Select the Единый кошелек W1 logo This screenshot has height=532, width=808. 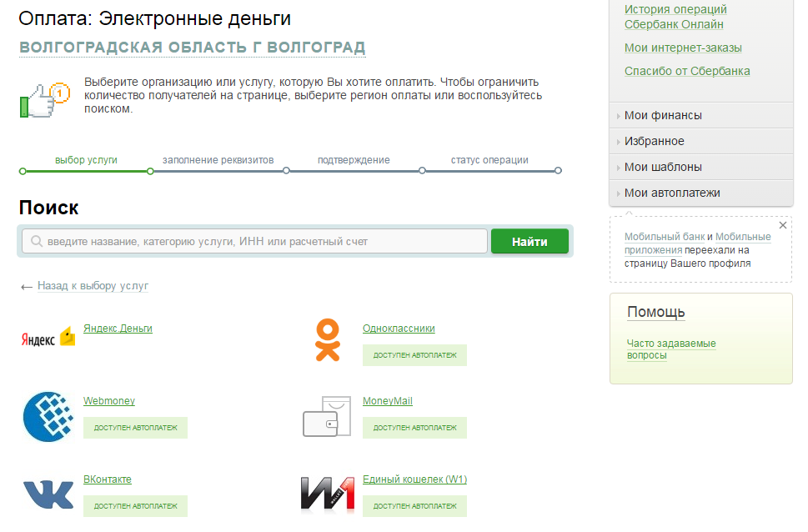pos(328,494)
